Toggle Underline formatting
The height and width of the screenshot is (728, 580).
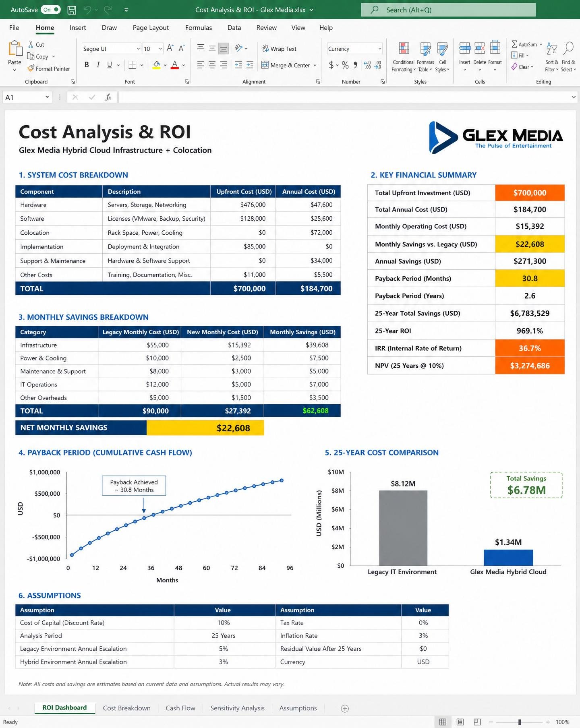point(110,65)
